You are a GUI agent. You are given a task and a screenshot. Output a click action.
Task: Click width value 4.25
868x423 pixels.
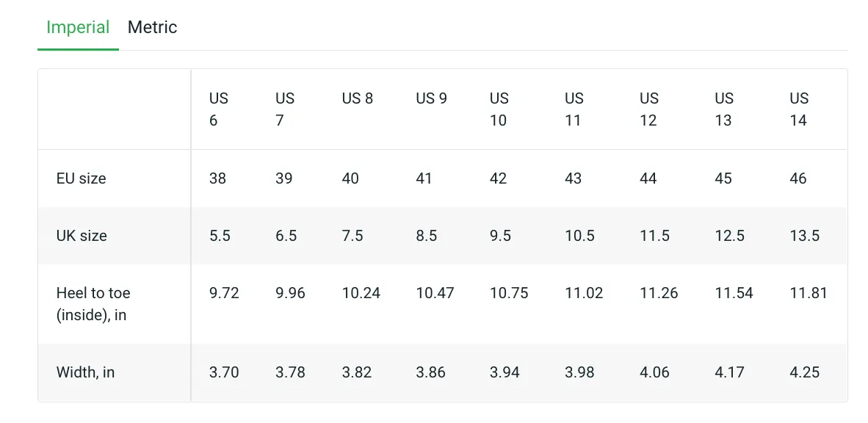(x=804, y=372)
